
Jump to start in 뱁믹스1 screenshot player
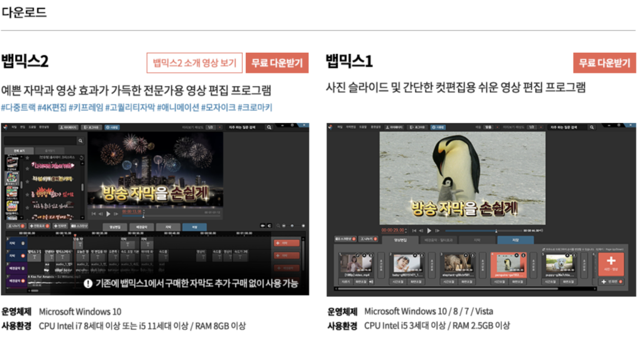(x=414, y=231)
